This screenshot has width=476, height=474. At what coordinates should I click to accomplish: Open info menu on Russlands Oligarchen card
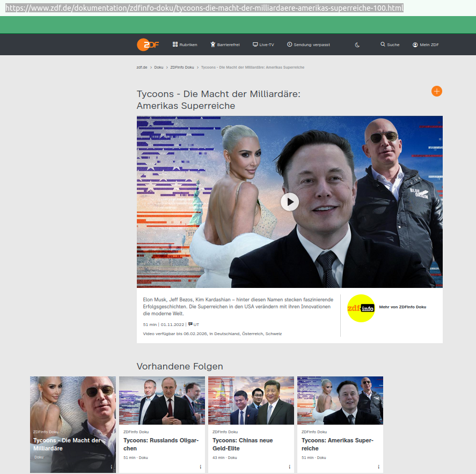(x=200, y=466)
